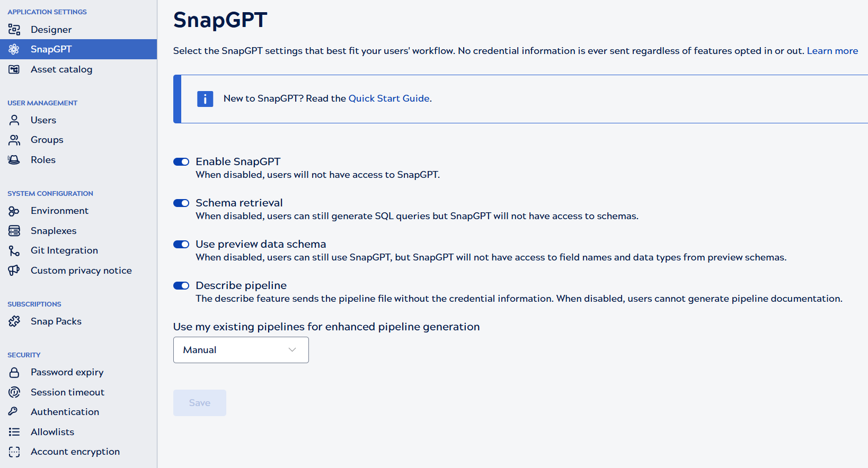Navigate to Account encryption

click(x=75, y=451)
